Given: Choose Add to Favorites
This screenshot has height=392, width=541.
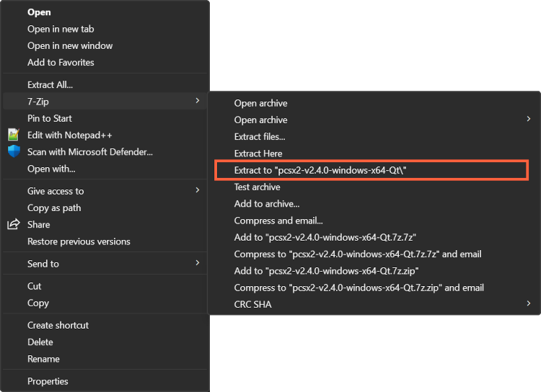Looking at the screenshot, I should click(x=105, y=63).
